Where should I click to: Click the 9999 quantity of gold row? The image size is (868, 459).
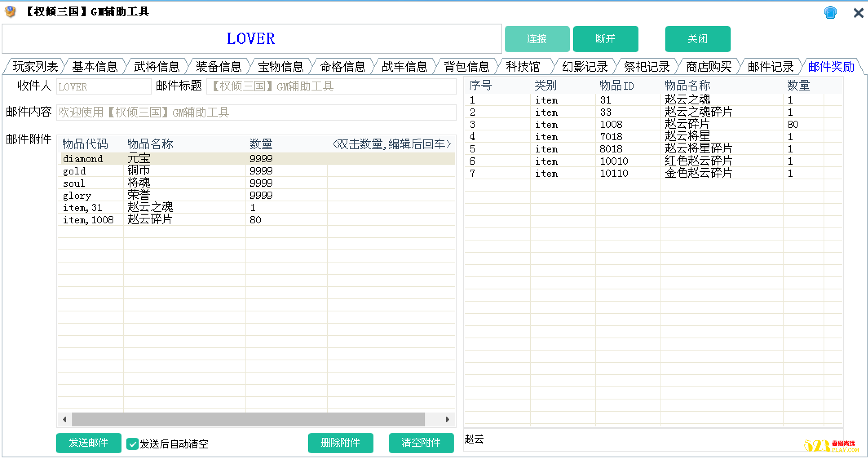click(261, 171)
